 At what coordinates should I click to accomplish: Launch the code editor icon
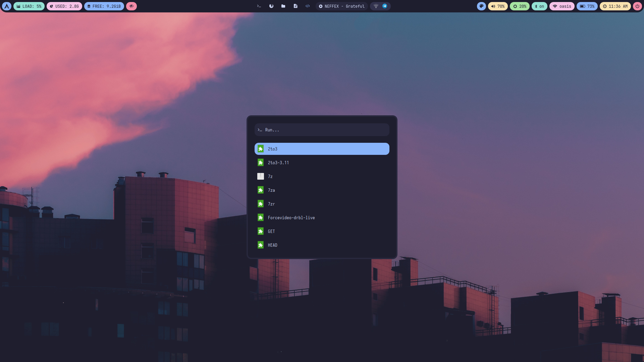307,6
